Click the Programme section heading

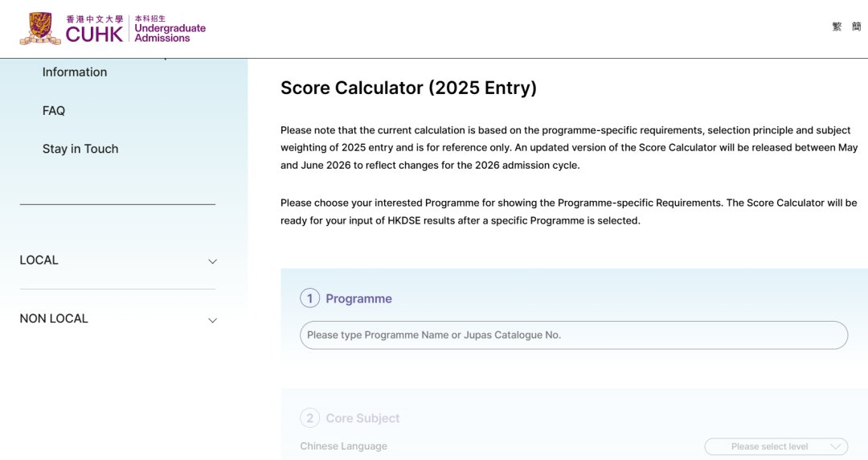pos(358,299)
